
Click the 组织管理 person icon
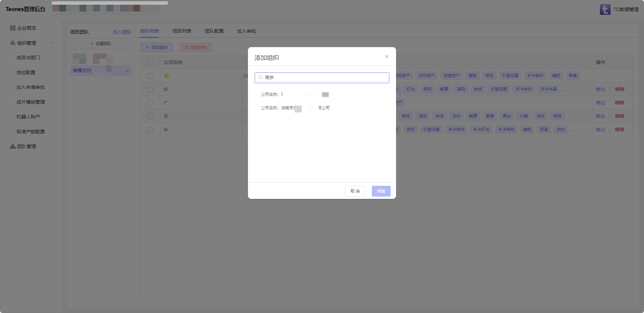pyautogui.click(x=13, y=43)
